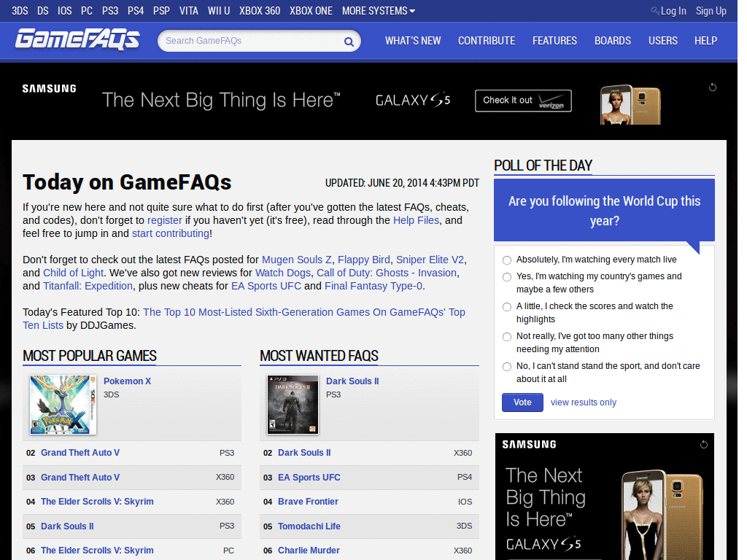The width and height of the screenshot is (747, 560).
Task: Click 'view results only' link
Action: 583,402
